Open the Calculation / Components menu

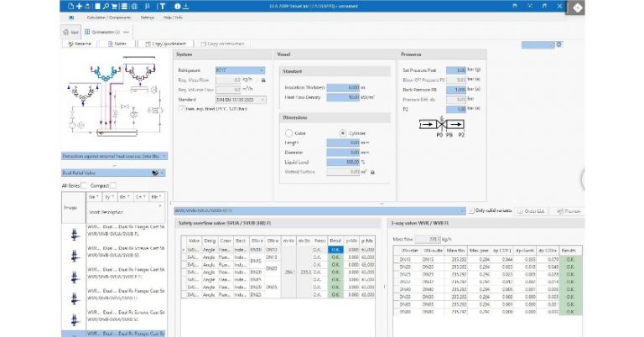coord(110,17)
